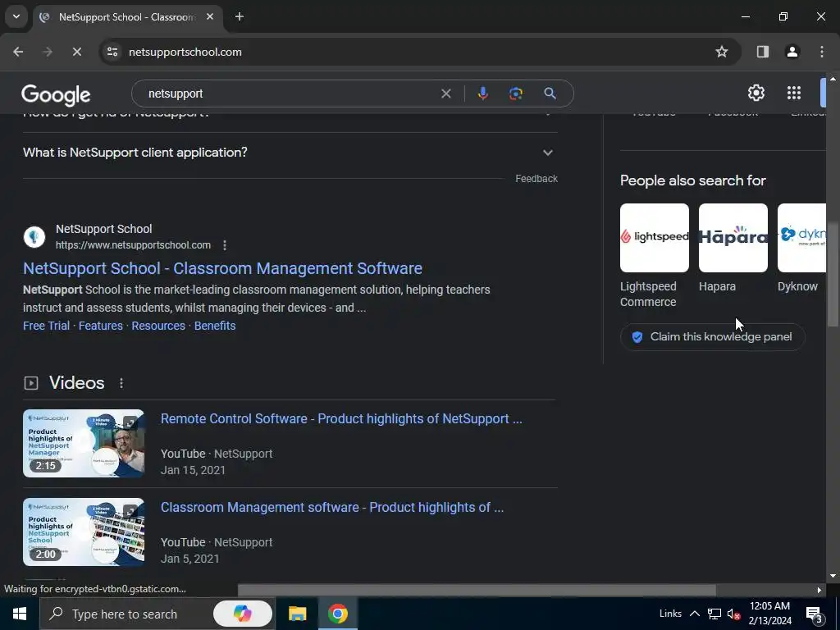The height and width of the screenshot is (630, 840).
Task: Select Hapara related search card
Action: pyautogui.click(x=733, y=248)
